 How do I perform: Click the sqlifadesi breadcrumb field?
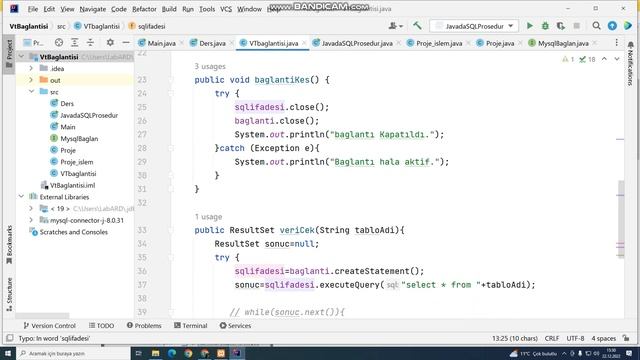(x=147, y=26)
